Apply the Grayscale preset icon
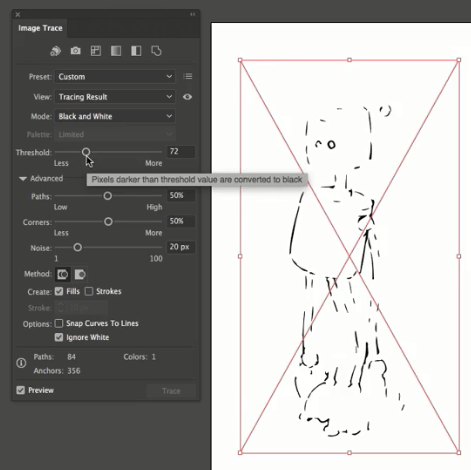This screenshot has height=470, width=471. click(116, 51)
